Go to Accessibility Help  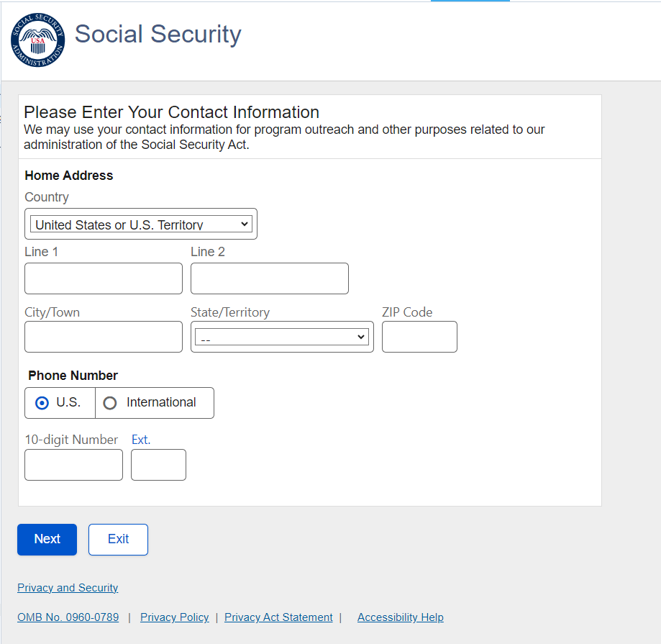400,617
